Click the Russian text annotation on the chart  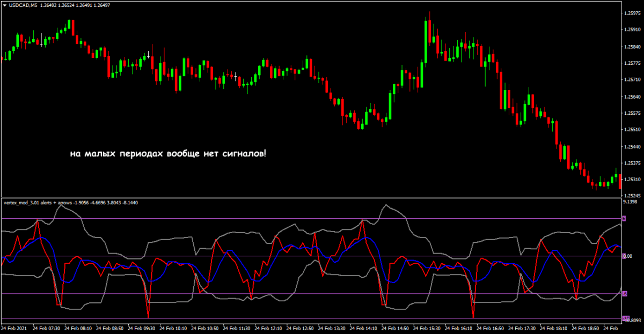pos(168,154)
